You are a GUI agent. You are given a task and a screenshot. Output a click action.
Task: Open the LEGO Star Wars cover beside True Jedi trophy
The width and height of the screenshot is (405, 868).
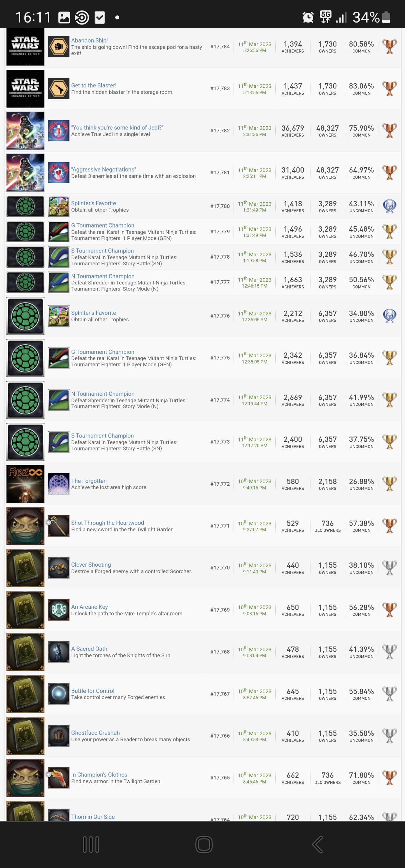[x=25, y=130]
